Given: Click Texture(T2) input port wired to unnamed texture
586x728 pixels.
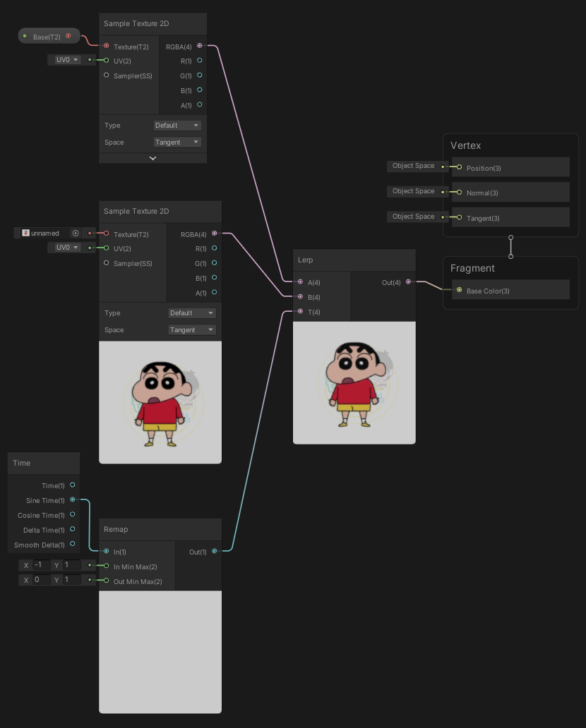Looking at the screenshot, I should pyautogui.click(x=107, y=233).
